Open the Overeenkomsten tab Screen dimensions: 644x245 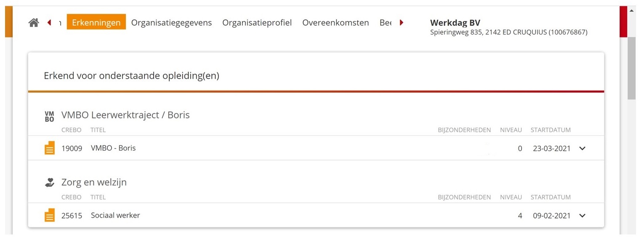click(335, 22)
